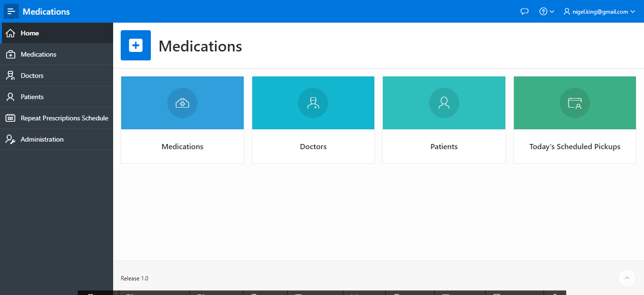
Task: Click the blue plus logo beside page title
Action: pyautogui.click(x=136, y=45)
